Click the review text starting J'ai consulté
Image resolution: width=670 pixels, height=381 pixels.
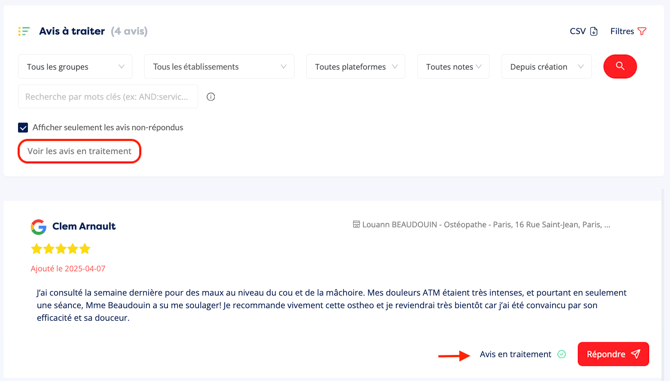331,305
